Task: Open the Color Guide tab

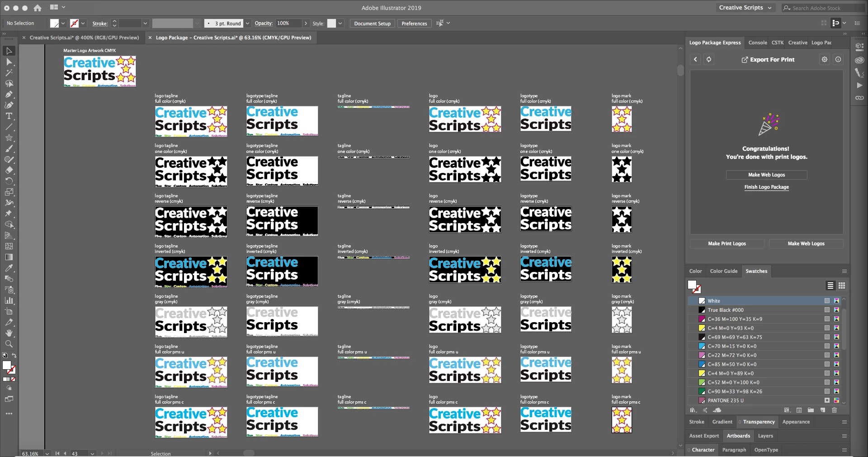Action: point(724,271)
